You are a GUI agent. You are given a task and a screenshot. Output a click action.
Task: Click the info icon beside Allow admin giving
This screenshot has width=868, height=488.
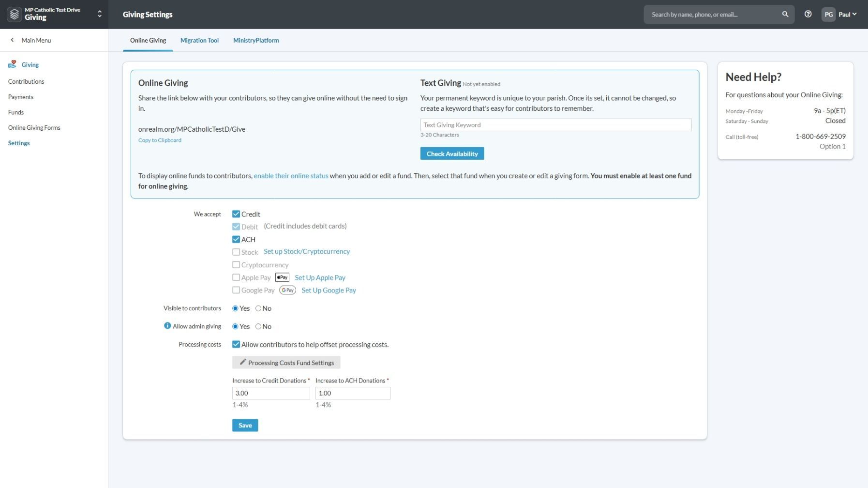(167, 326)
